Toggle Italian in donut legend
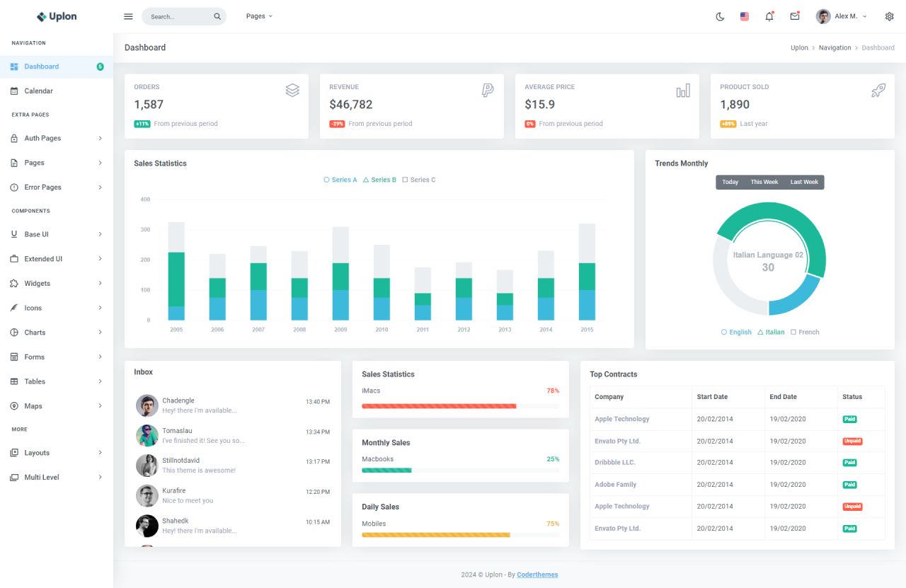Image resolution: width=906 pixels, height=588 pixels. click(x=771, y=332)
